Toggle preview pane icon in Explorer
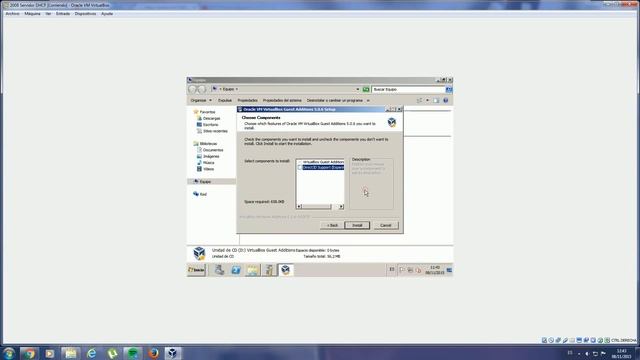This screenshot has width=640, height=360. pos(436,100)
